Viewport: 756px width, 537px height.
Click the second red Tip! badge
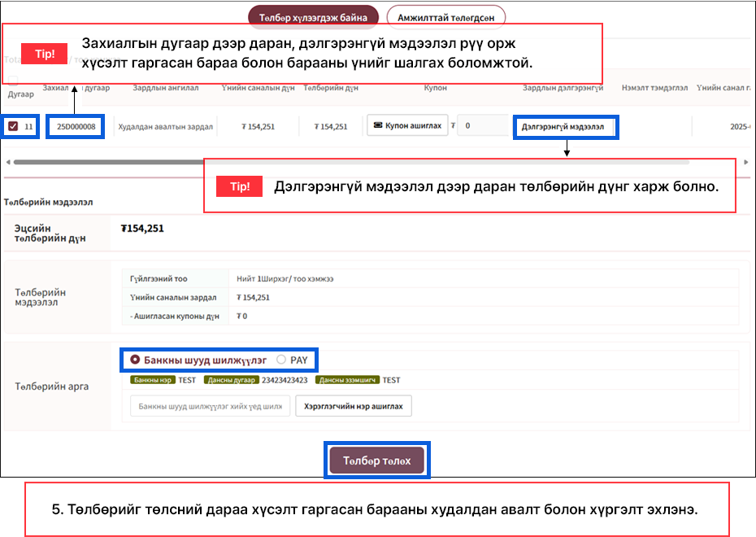(x=240, y=186)
